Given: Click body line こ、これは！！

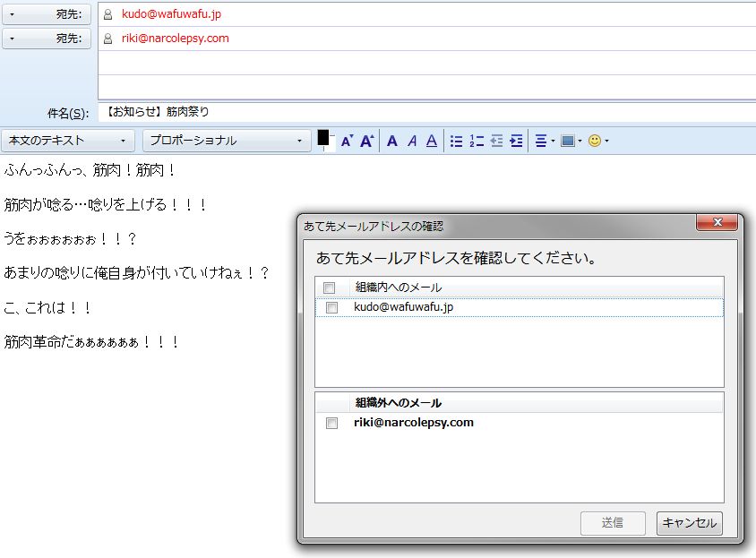Looking at the screenshot, I should 47,308.
